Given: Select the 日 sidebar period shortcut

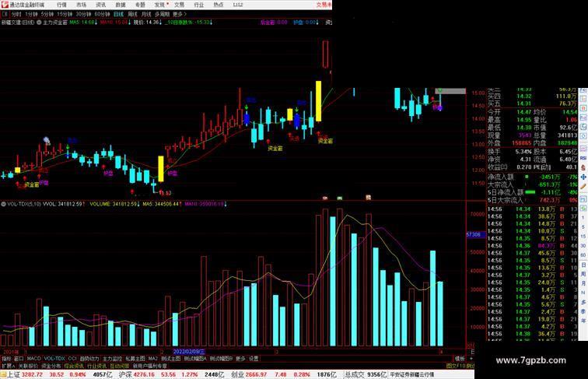Looking at the screenshot, I should click(583, 265).
